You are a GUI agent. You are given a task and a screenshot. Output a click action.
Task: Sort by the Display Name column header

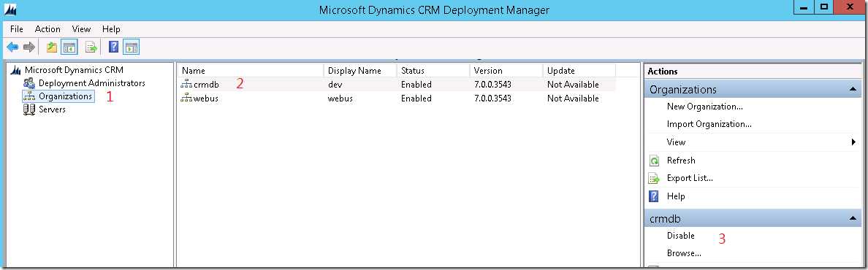click(x=360, y=71)
